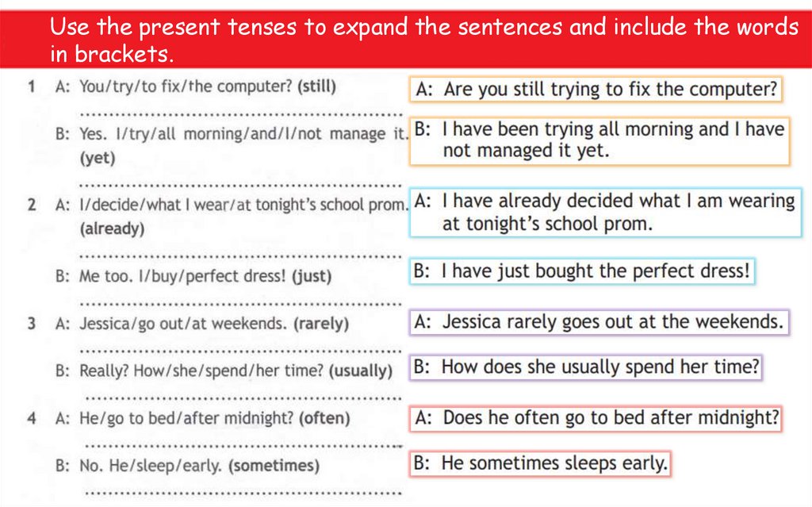Select the answer 'I have just bought the perfect dress!'
The image size is (812, 507).
pos(583,271)
